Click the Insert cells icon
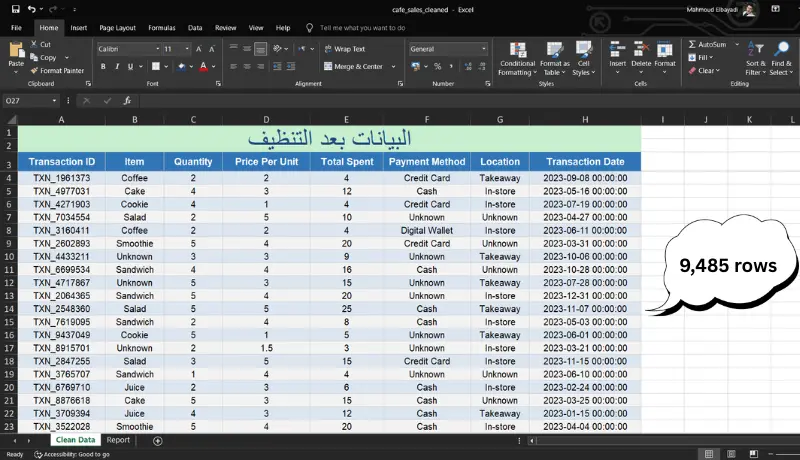This screenshot has width=800, height=460. (x=617, y=50)
